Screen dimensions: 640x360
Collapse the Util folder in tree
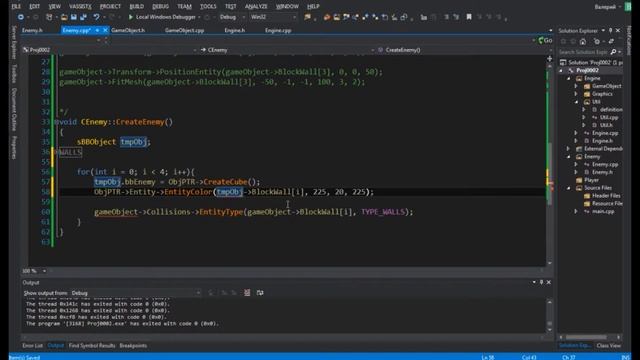pos(576,102)
